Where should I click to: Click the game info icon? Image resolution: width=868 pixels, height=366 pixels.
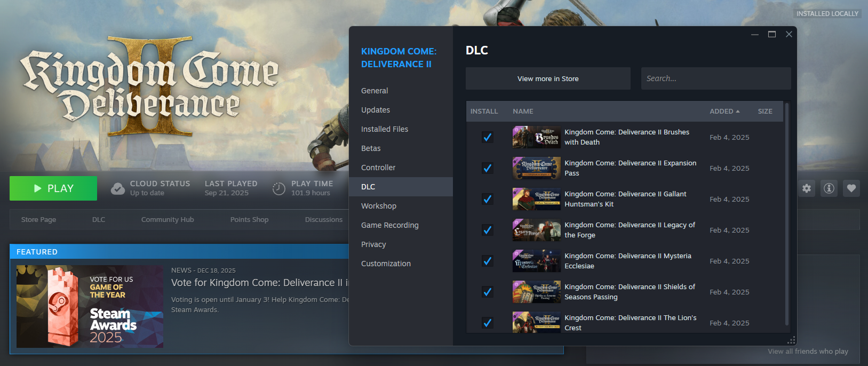coord(829,188)
